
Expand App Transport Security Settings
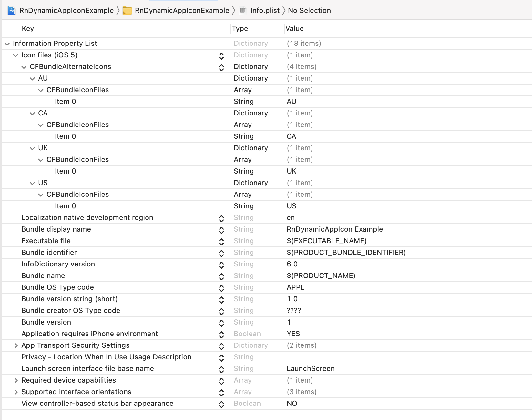click(16, 345)
